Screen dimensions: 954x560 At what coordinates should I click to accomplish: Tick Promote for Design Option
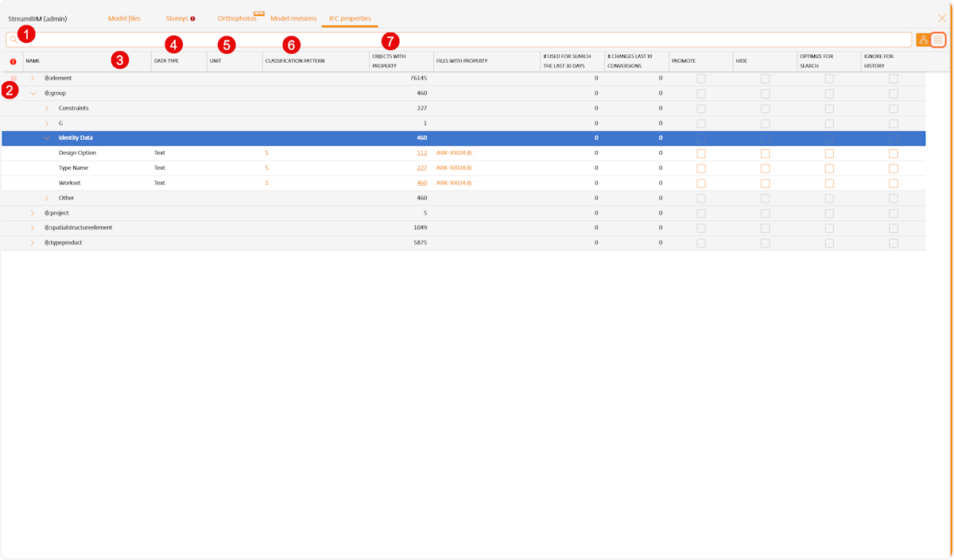pos(701,153)
